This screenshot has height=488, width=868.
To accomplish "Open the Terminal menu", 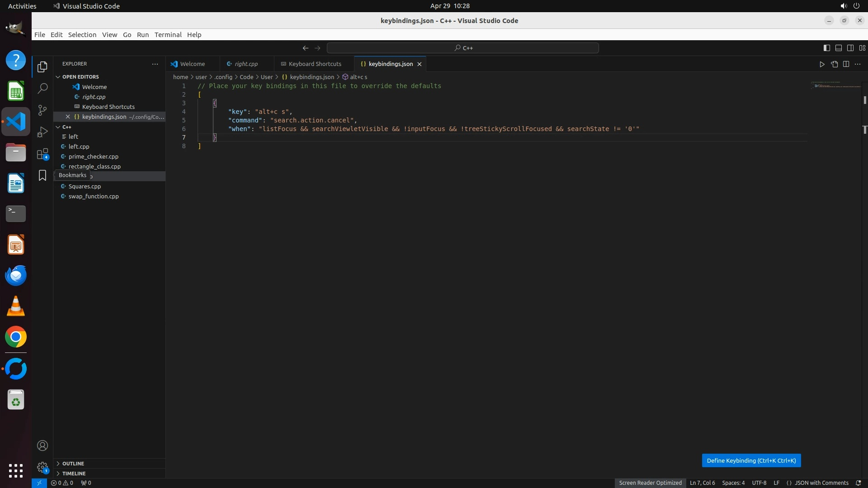I will click(168, 35).
